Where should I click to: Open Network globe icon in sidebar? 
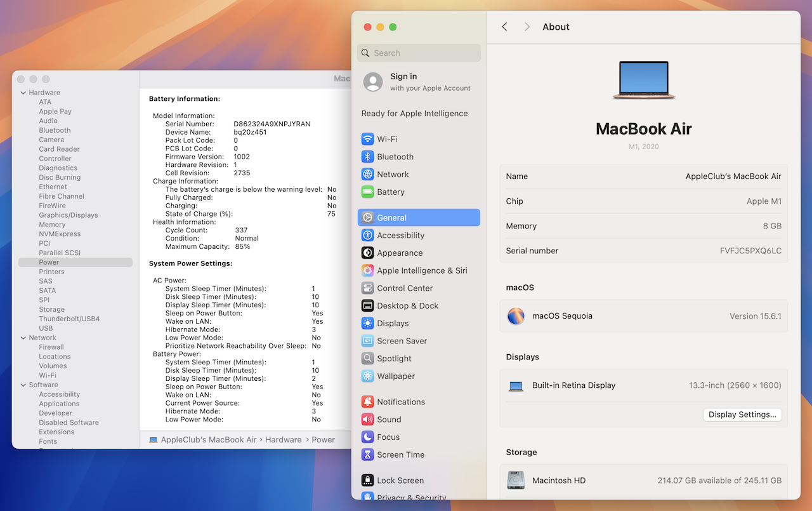(x=367, y=175)
